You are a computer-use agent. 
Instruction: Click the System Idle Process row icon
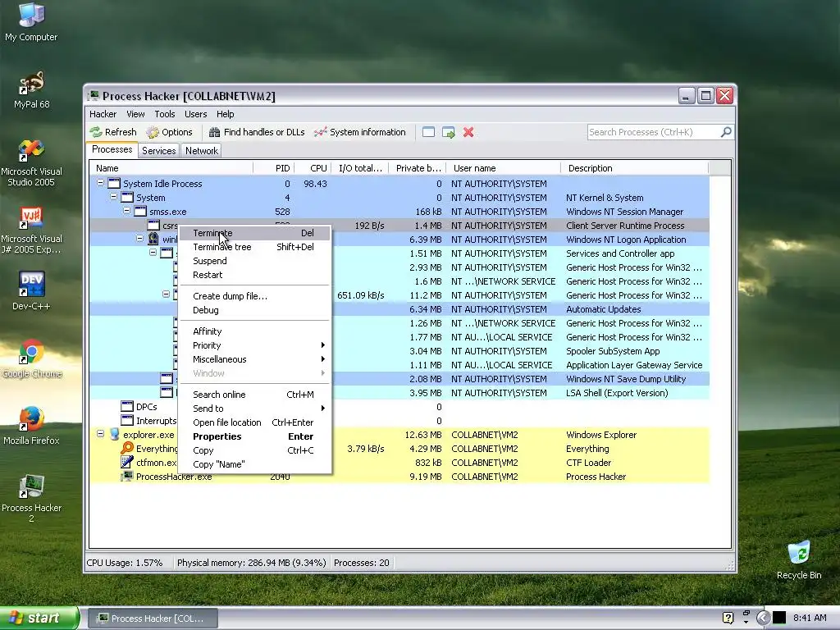pos(114,184)
